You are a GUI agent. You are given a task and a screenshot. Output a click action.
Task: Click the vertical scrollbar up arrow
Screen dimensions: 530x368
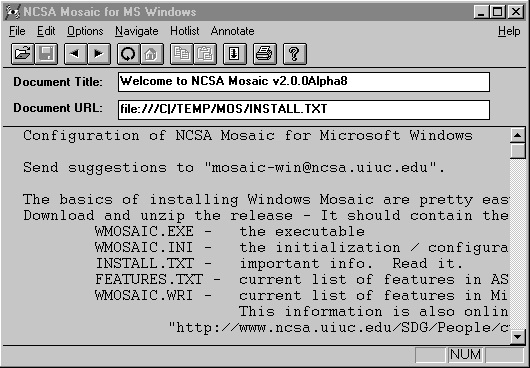(x=517, y=136)
